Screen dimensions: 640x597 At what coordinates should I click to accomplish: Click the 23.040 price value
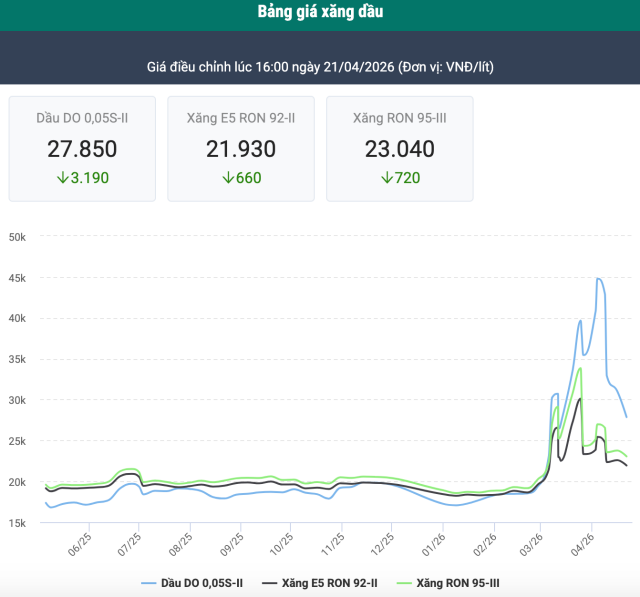[399, 149]
